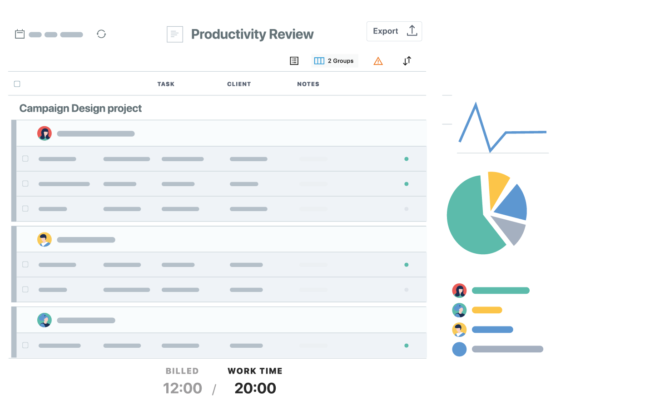
Task: Click the teal-background avatar in third group
Action: [x=45, y=320]
